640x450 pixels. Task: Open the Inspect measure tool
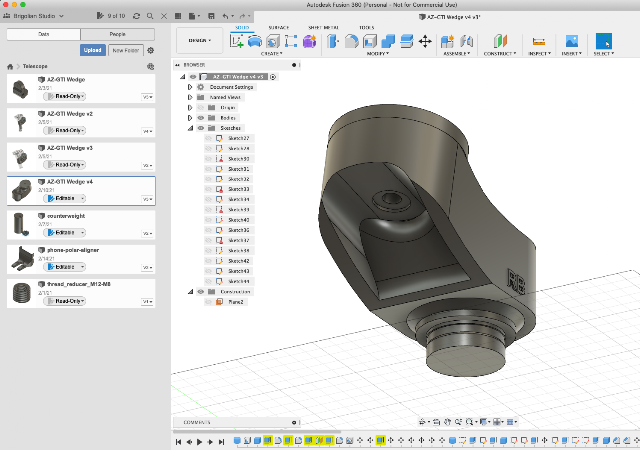(x=539, y=41)
